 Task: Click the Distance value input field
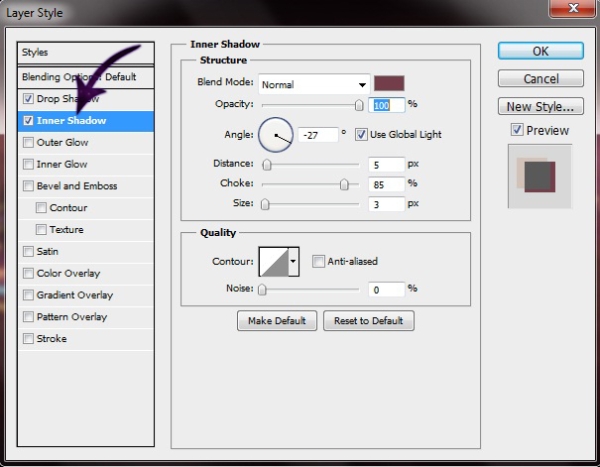click(x=384, y=164)
